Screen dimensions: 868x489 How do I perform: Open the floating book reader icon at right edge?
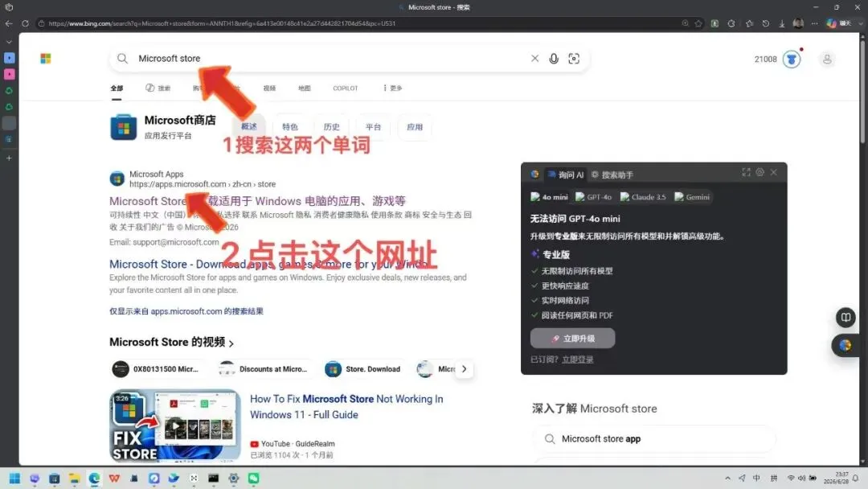click(x=845, y=318)
